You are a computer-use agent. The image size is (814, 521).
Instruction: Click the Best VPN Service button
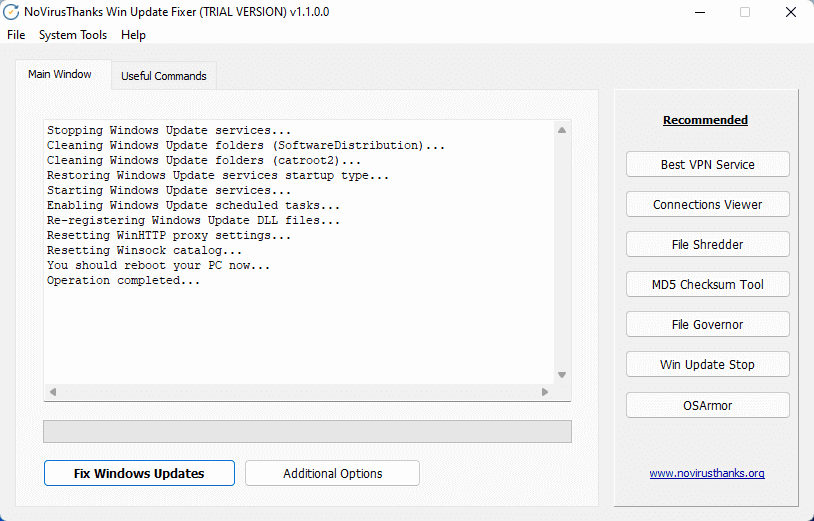708,164
